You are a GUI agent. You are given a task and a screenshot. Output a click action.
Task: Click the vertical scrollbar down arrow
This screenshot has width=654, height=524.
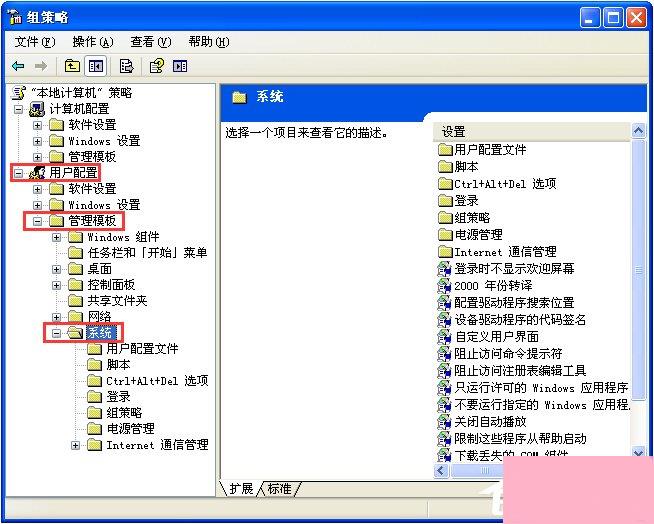(x=638, y=452)
